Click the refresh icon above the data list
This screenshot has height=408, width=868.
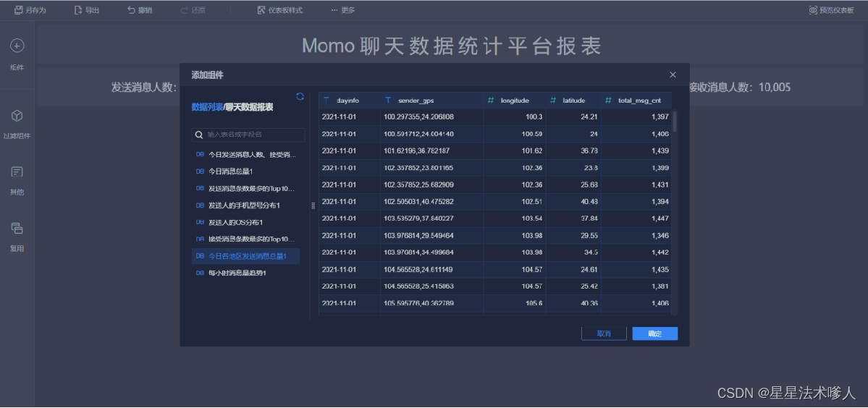300,96
